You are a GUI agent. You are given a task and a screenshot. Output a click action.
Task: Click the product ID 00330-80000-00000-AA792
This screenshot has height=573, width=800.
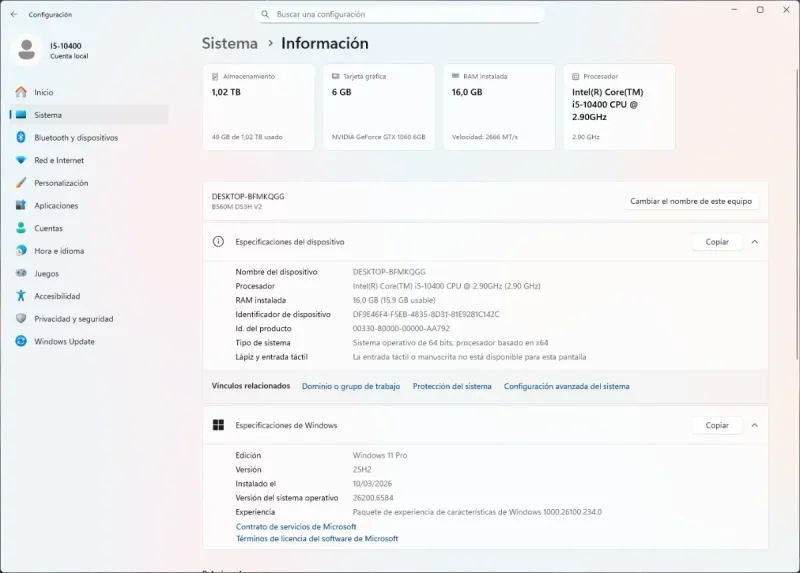401,329
